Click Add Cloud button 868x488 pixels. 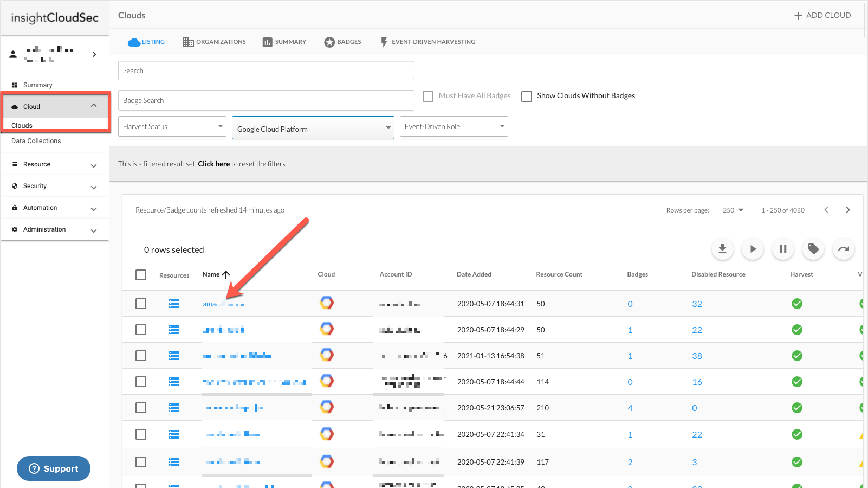[822, 15]
